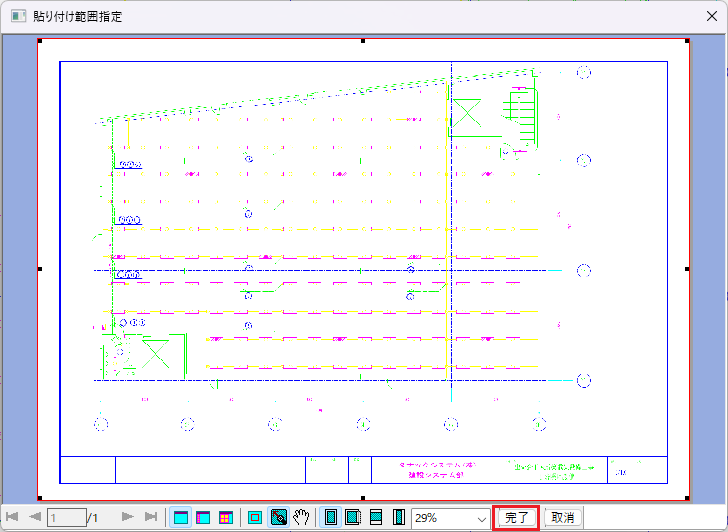Fit page to height icon

pyautogui.click(x=398, y=517)
